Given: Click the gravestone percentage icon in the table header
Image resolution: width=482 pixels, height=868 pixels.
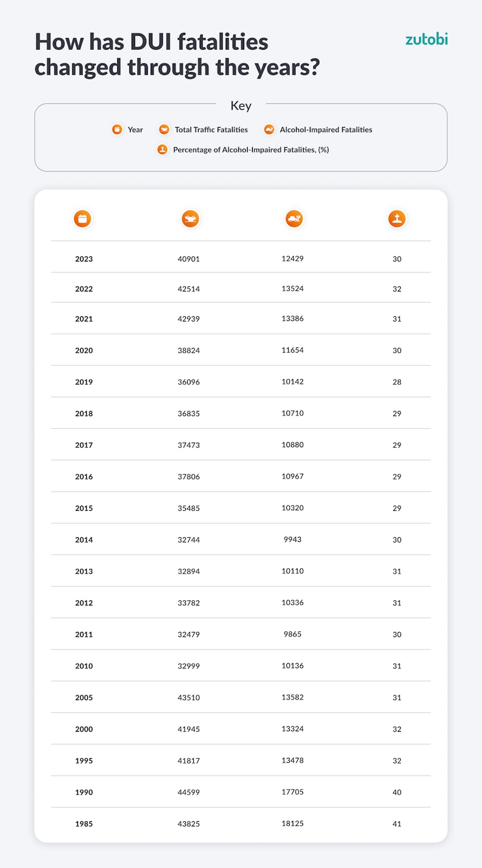Looking at the screenshot, I should click(397, 219).
